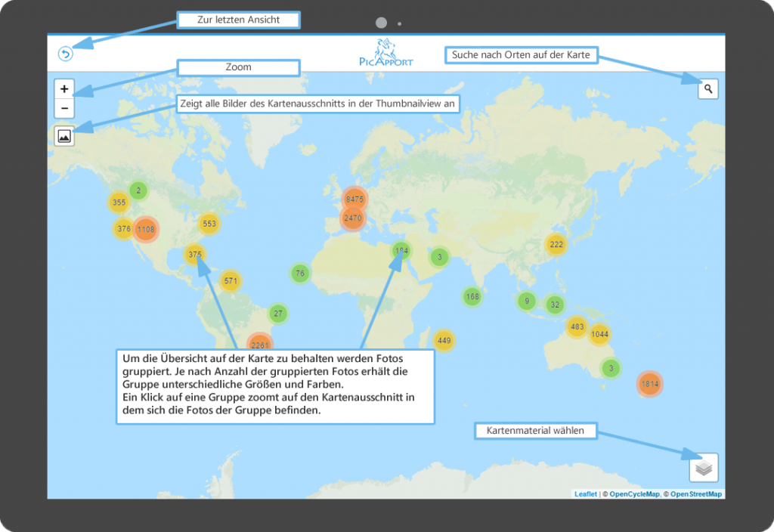The height and width of the screenshot is (532, 774).
Task: Select the 1814 cluster near New Zealand
Action: point(650,384)
